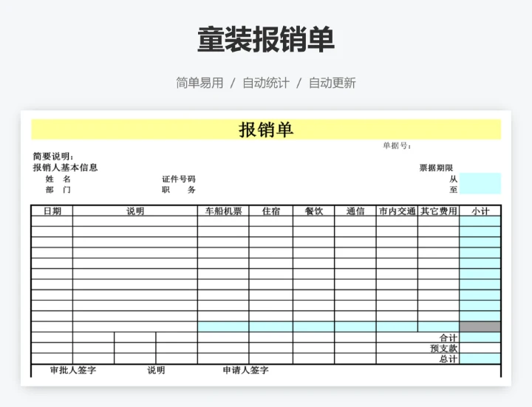Click the cyan cell beside 从
The width and height of the screenshot is (532, 407).
tap(480, 179)
